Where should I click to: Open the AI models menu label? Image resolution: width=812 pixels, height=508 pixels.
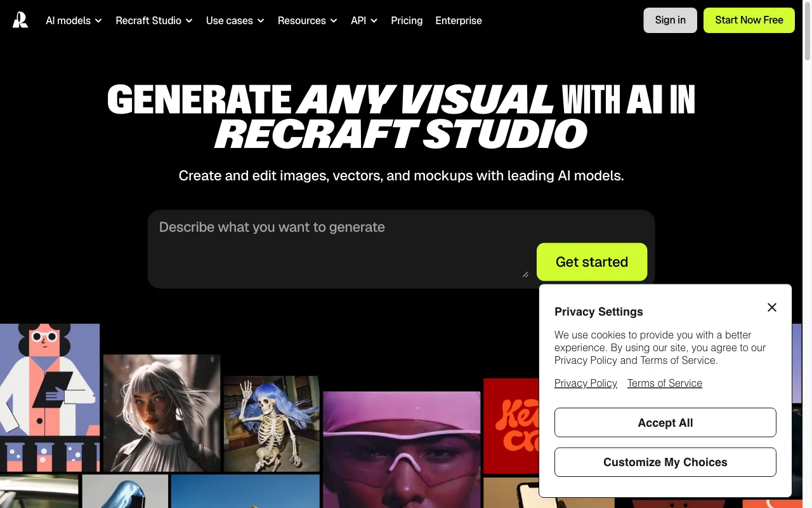click(x=68, y=20)
